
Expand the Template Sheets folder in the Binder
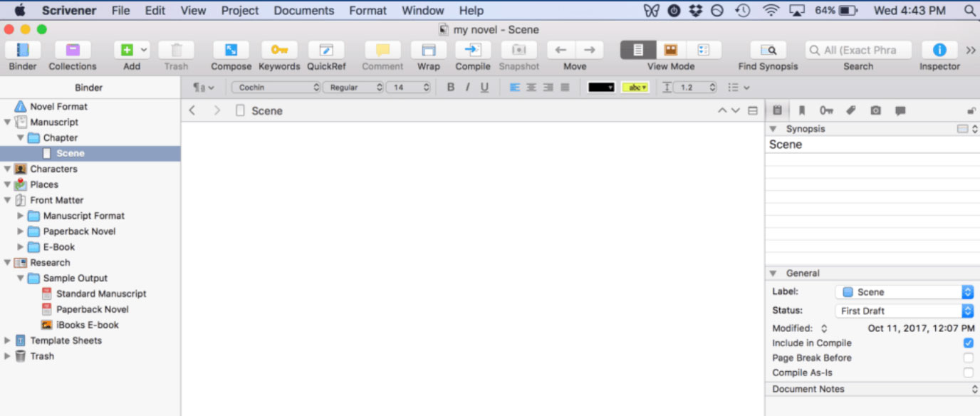coord(8,340)
